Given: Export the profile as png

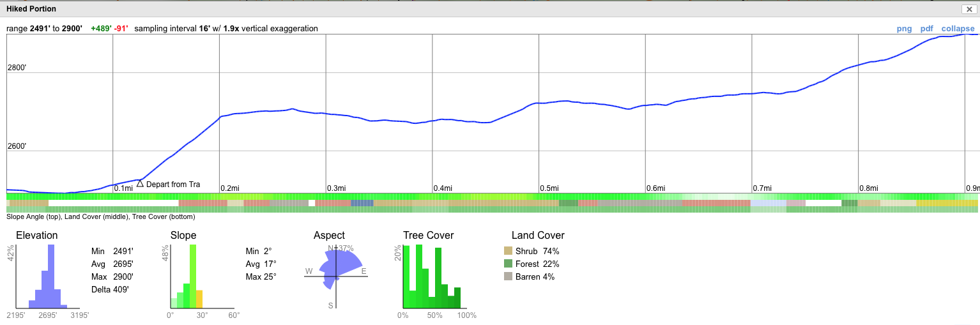Looking at the screenshot, I should click(904, 29).
